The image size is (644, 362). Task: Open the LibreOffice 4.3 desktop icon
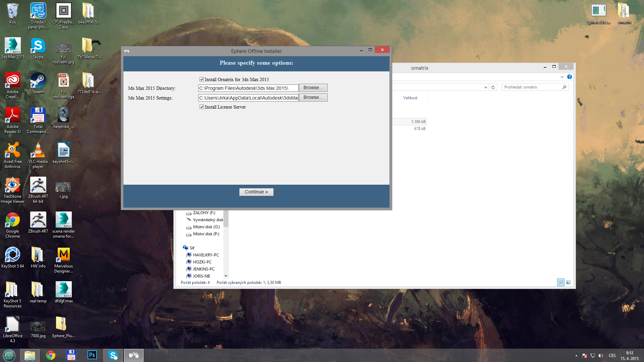click(x=13, y=329)
